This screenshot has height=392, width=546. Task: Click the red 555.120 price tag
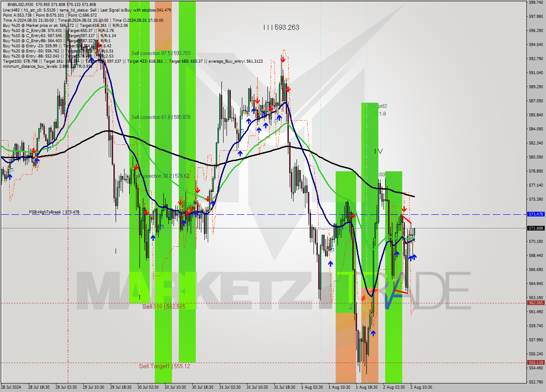[x=536, y=363]
